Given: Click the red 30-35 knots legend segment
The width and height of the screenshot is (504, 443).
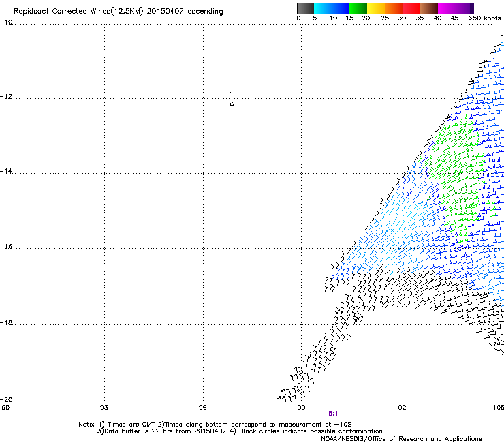Looking at the screenshot, I should 411,8.
